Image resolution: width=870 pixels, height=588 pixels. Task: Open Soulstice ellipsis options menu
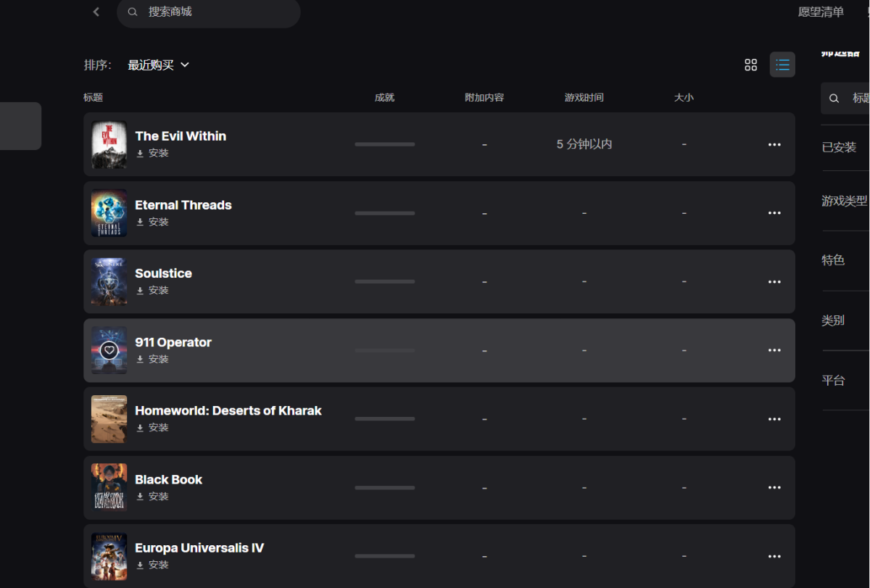click(774, 282)
